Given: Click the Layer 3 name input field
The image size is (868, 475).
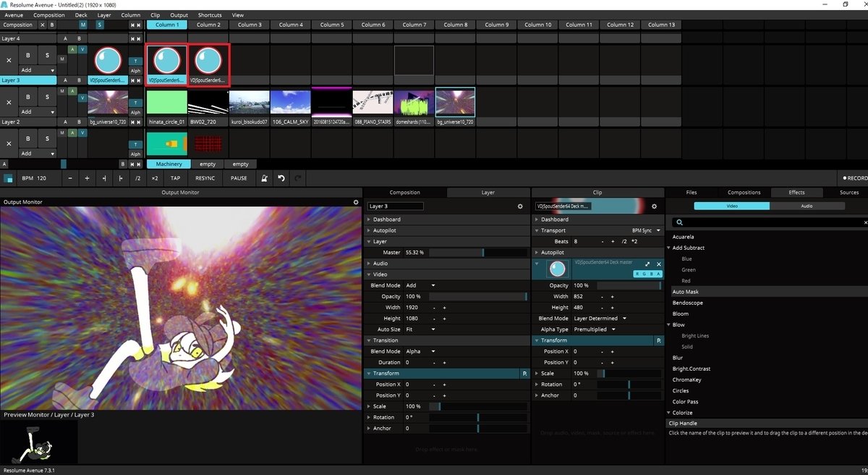Looking at the screenshot, I should tap(396, 206).
